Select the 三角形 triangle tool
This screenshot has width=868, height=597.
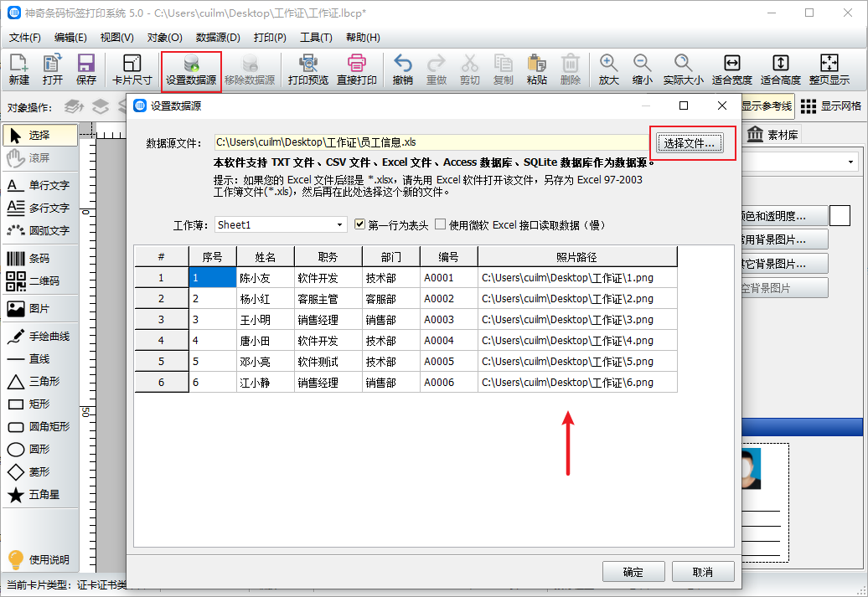[40, 381]
